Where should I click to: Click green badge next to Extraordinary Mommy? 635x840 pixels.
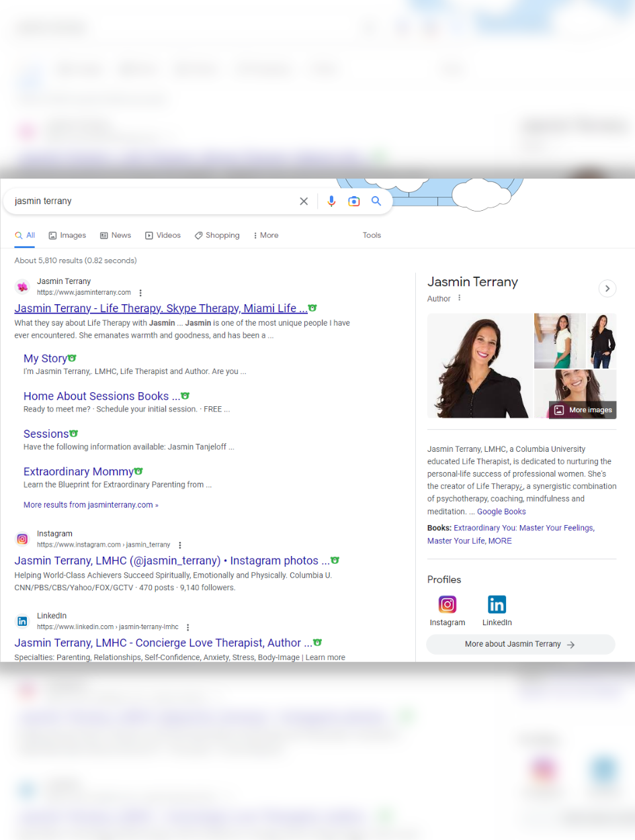coord(138,471)
